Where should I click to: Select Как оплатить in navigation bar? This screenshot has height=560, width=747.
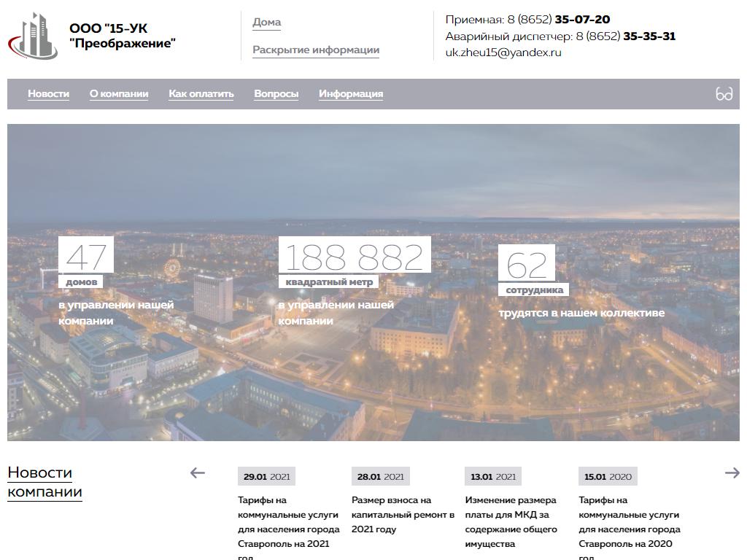[x=201, y=94]
